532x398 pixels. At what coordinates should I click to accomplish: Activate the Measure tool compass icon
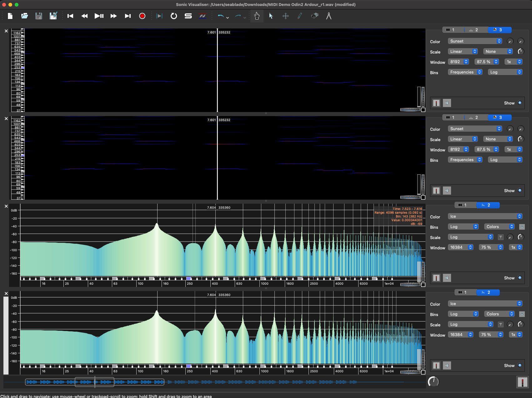[x=329, y=16]
